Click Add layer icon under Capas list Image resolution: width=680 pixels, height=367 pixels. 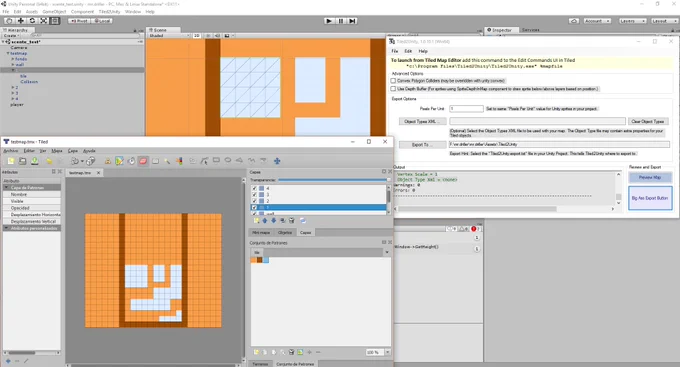256,221
